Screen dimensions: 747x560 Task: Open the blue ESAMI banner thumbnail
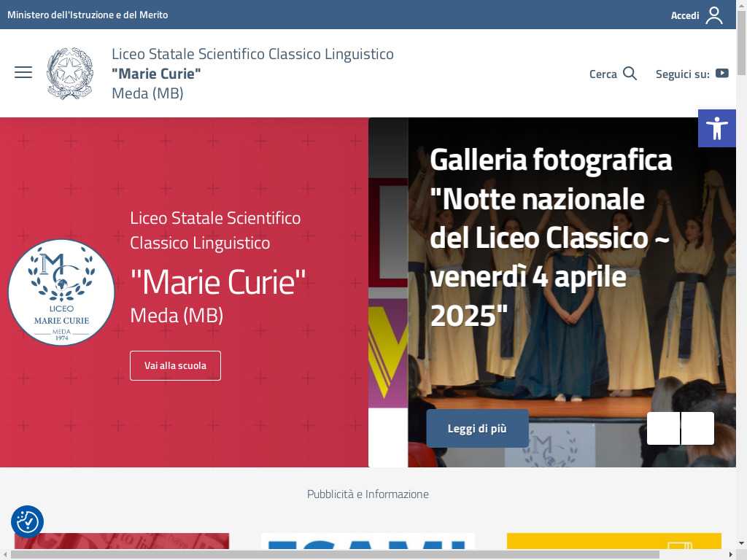point(368,542)
